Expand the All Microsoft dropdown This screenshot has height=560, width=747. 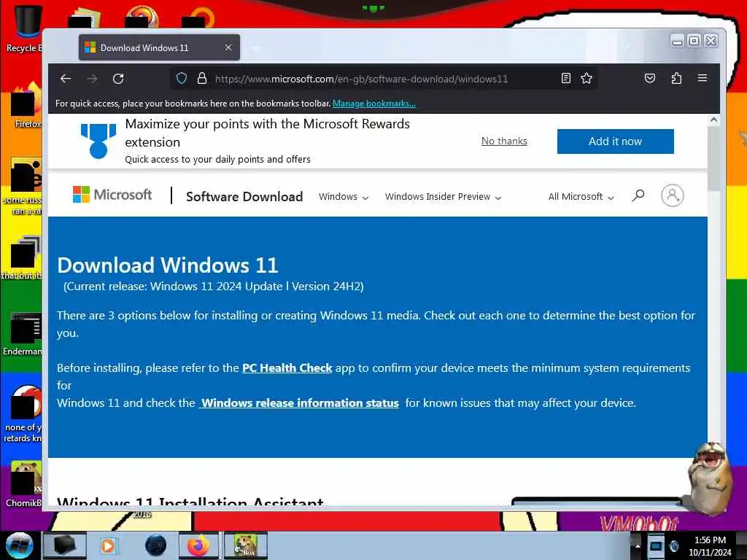[x=581, y=197]
